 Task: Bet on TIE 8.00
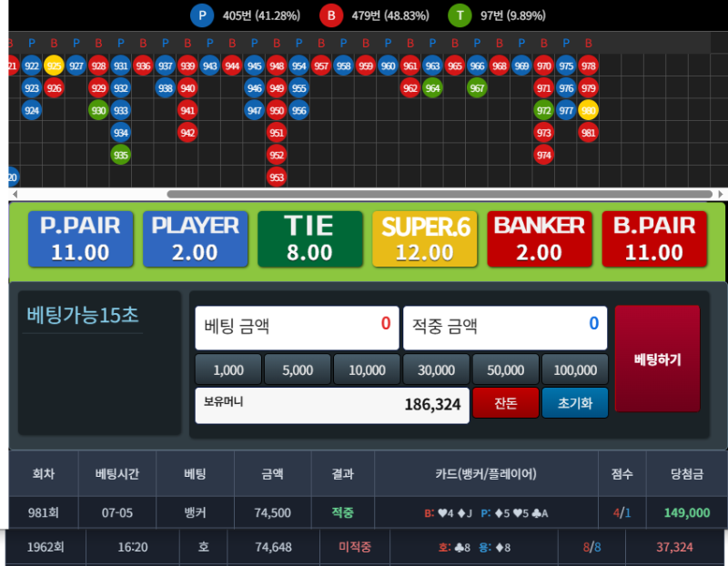309,238
